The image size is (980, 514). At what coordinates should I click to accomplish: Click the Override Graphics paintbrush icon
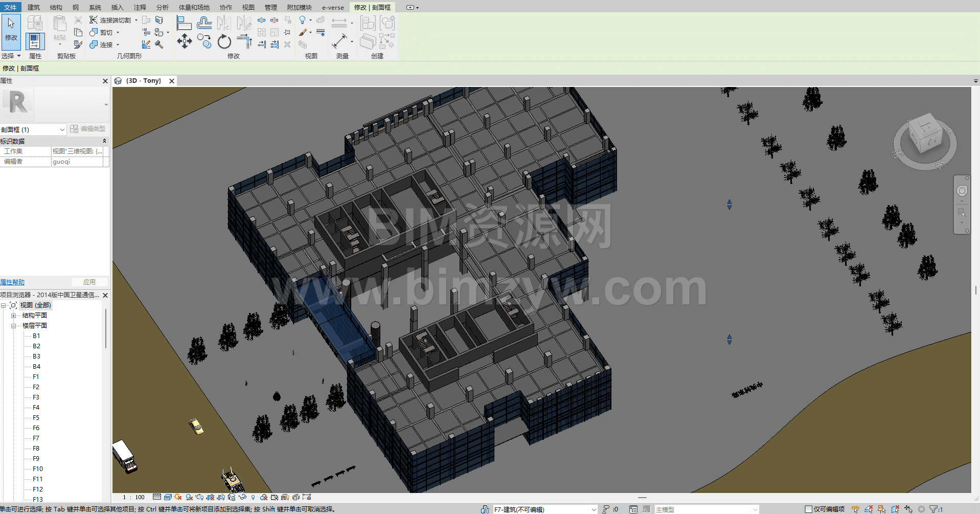tap(303, 32)
